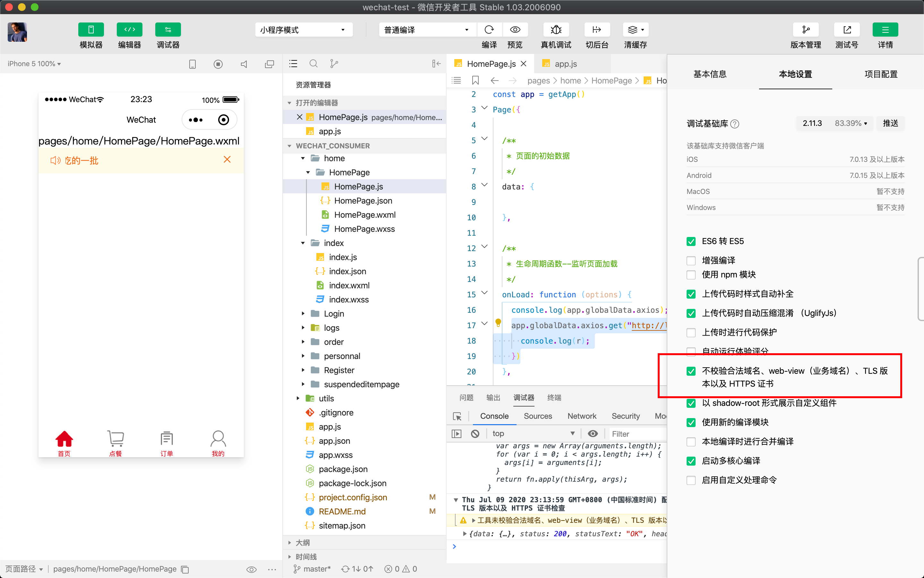Open the test account icon
Viewport: 924px width, 578px height.
pyautogui.click(x=847, y=30)
